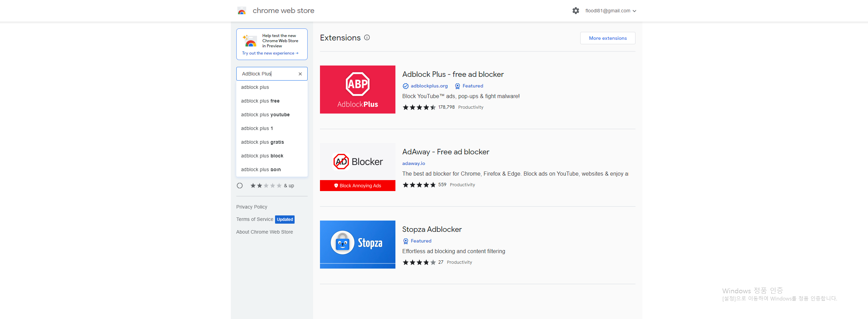Click Productivity category on Adblock Plus
Viewport: 868px width, 319px height.
tap(471, 107)
